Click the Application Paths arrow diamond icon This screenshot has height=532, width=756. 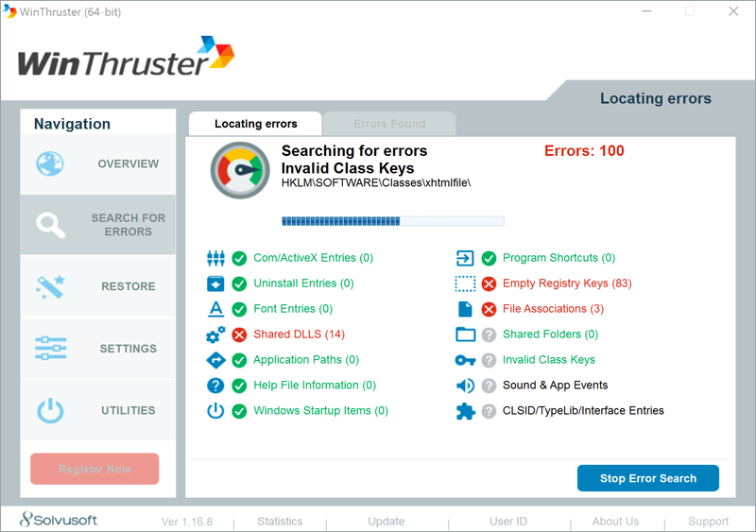pos(215,360)
